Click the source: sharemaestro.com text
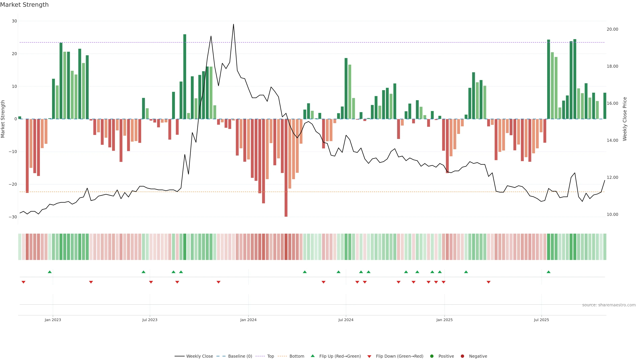Viewport: 644px width, 362px height. coord(609,305)
